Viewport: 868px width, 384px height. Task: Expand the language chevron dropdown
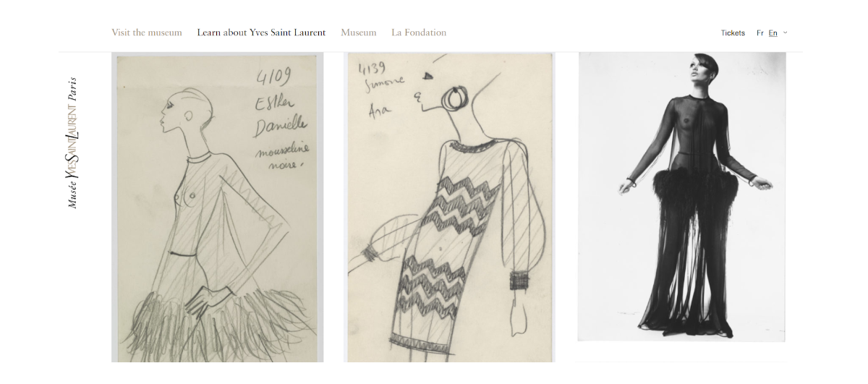point(786,33)
